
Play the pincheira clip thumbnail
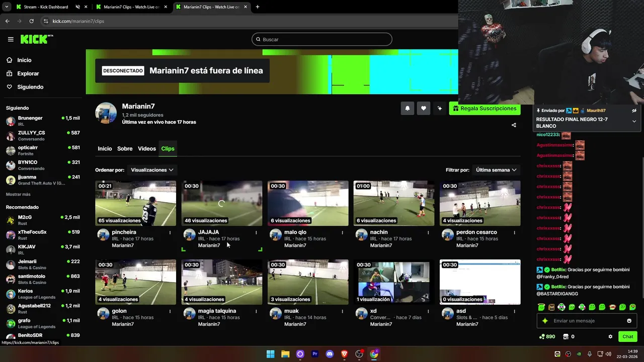click(136, 203)
